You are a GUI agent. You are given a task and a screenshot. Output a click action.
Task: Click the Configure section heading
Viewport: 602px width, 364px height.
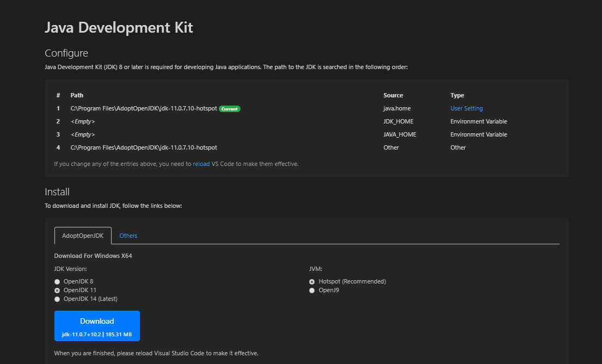66,53
